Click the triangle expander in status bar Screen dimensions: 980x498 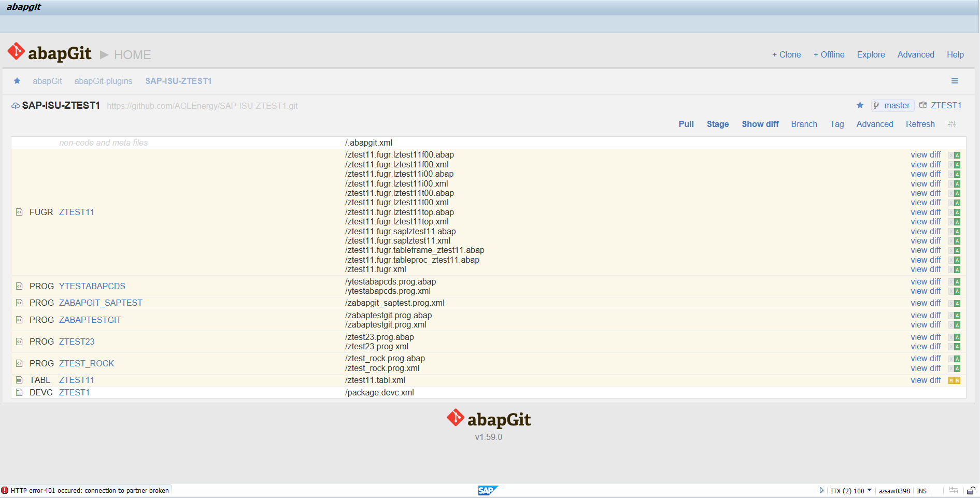point(821,490)
